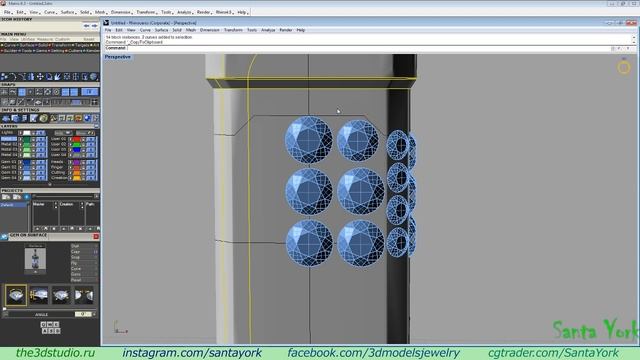Pick the Metal 01 layer green color swatch
This screenshot has height=360, width=640.
(27, 139)
